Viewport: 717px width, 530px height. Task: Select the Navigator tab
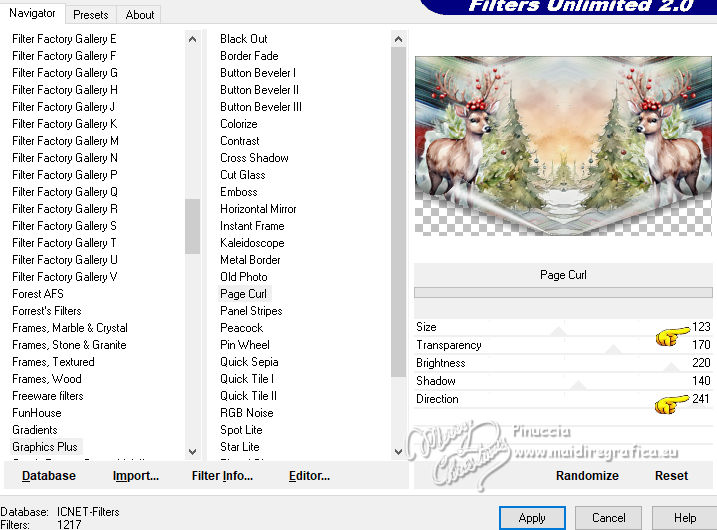32,13
